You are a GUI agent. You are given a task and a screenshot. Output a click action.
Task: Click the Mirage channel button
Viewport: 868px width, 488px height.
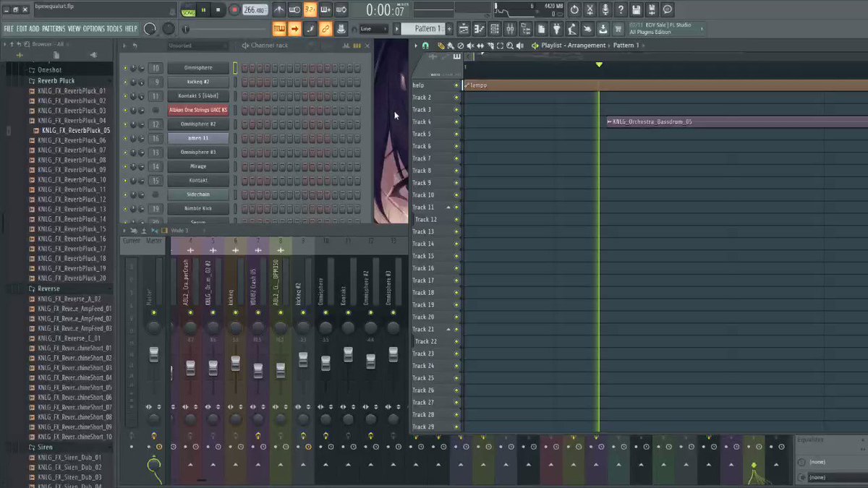[198, 166]
